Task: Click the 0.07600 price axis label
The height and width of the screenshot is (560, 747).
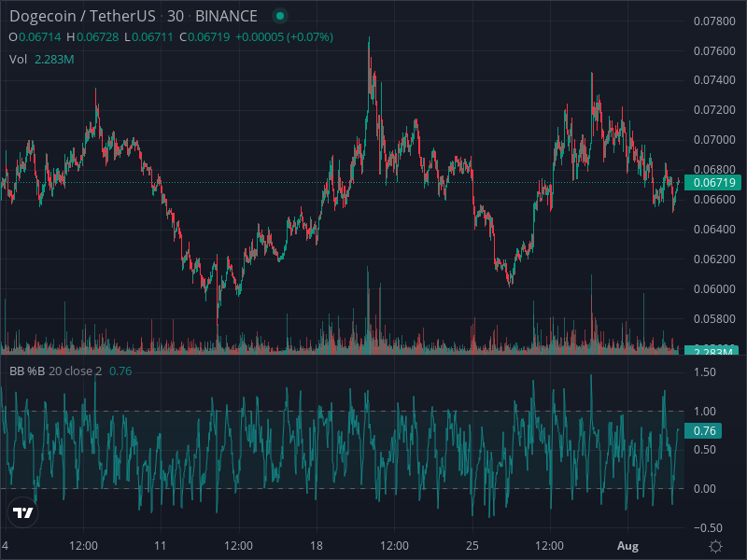Action: (714, 51)
